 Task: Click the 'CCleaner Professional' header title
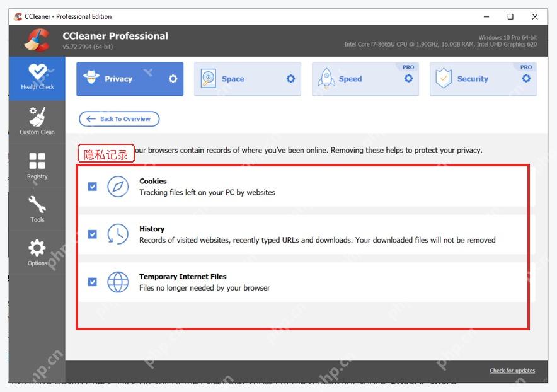pyautogui.click(x=115, y=36)
